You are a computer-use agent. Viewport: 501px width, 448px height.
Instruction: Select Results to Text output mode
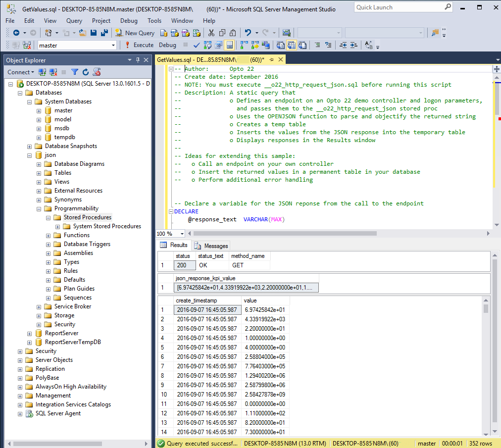(x=281, y=46)
